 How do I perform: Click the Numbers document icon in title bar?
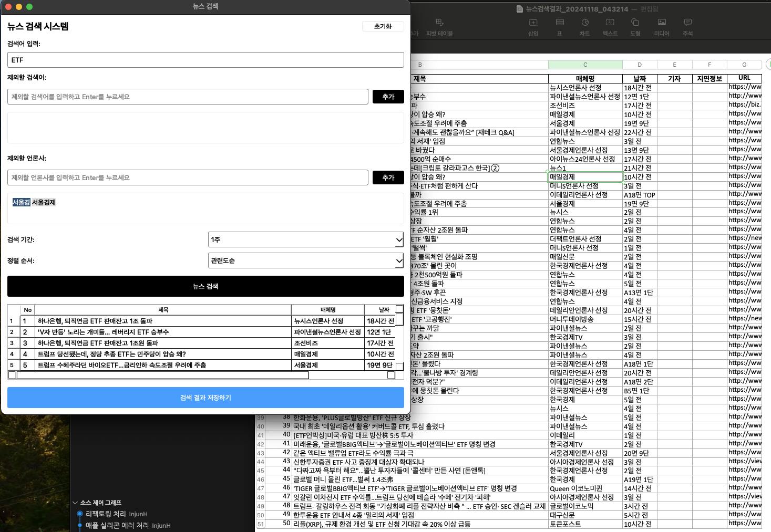click(x=520, y=9)
